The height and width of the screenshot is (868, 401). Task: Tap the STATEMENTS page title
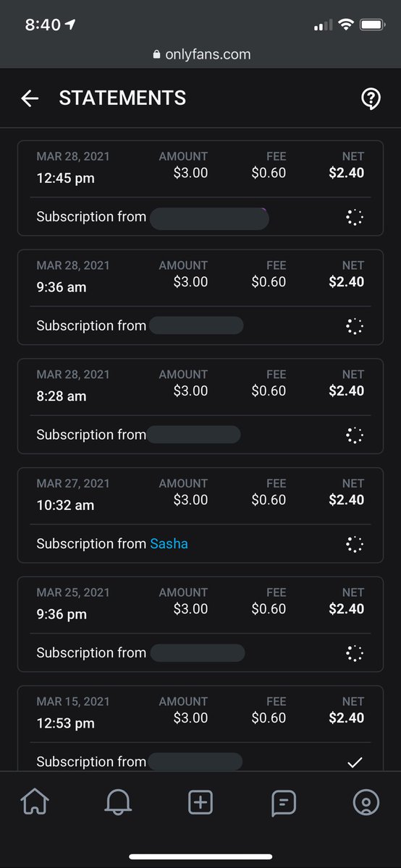coord(122,98)
